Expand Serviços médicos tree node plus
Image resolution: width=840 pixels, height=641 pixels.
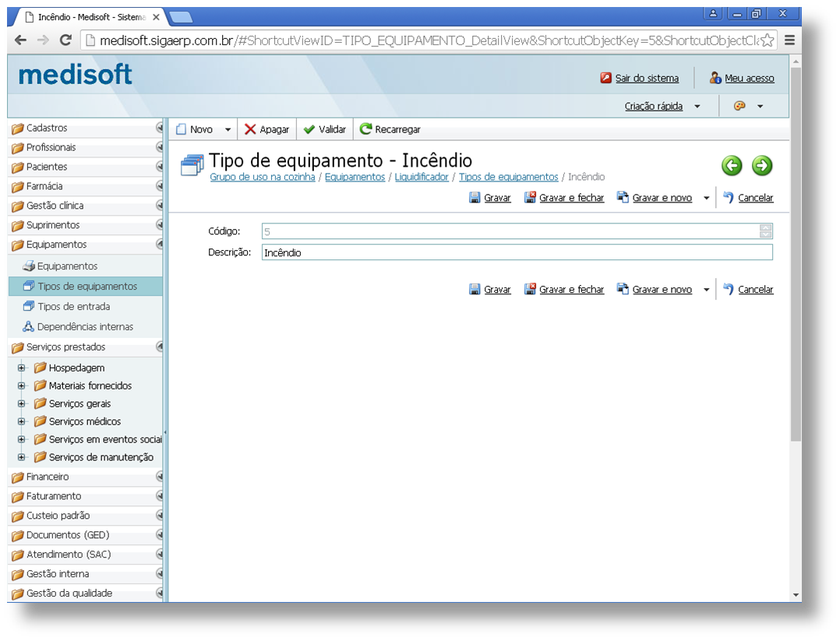[22, 421]
